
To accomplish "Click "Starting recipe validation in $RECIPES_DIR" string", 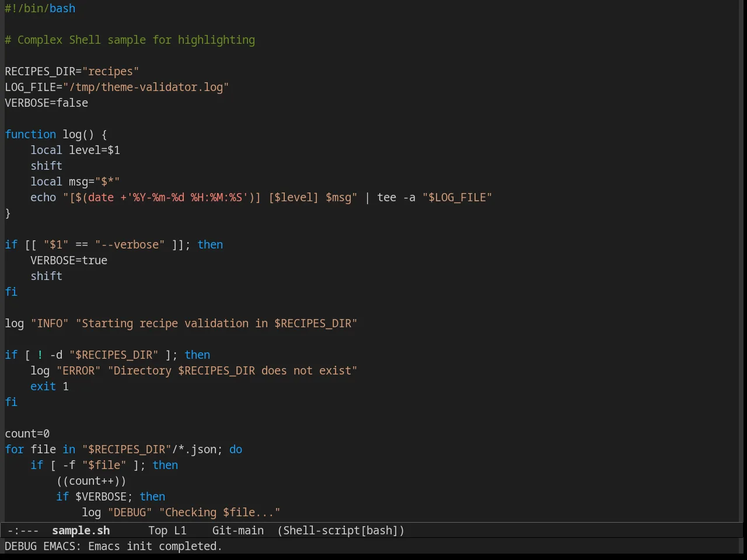I will pos(217,323).
